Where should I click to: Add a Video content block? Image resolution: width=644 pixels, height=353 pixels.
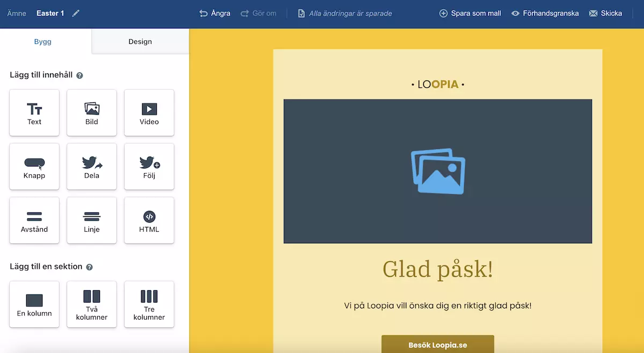click(x=149, y=113)
